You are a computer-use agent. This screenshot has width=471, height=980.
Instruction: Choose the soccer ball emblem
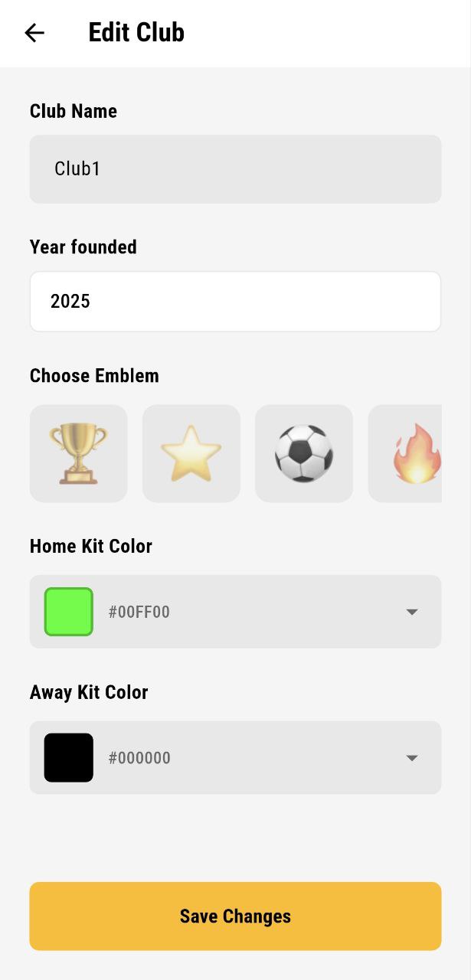pos(303,453)
